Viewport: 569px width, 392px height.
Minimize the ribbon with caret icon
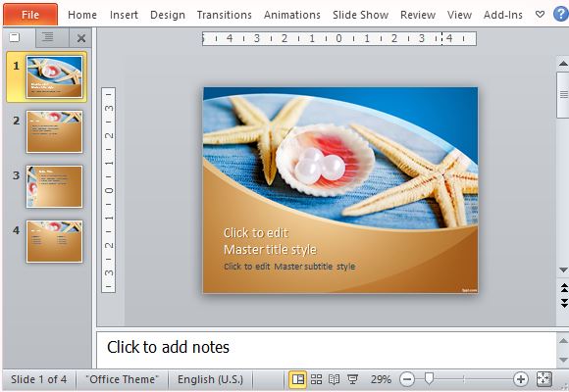click(x=540, y=15)
